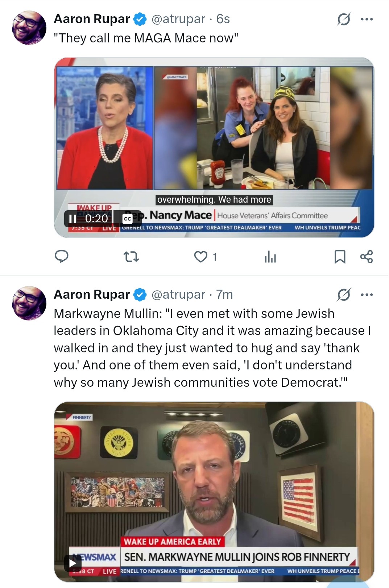Open @atrupar handle on second tweet
Screen dimensions: 389x588
coord(178,294)
